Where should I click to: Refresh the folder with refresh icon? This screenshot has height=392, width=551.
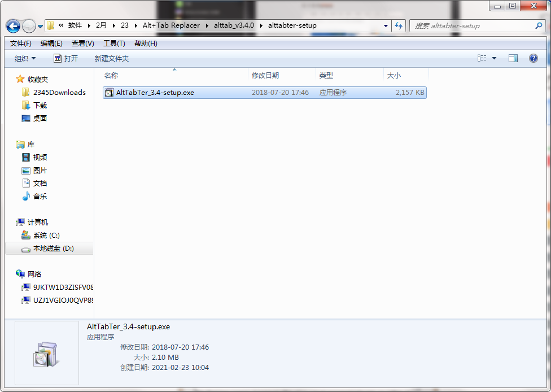[x=399, y=25]
